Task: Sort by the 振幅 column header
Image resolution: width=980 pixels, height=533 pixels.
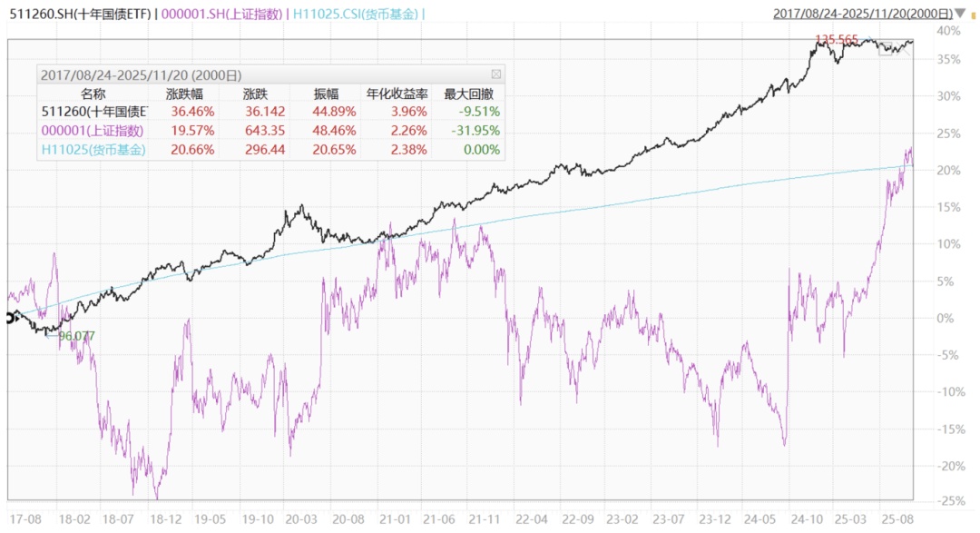Action: point(325,94)
